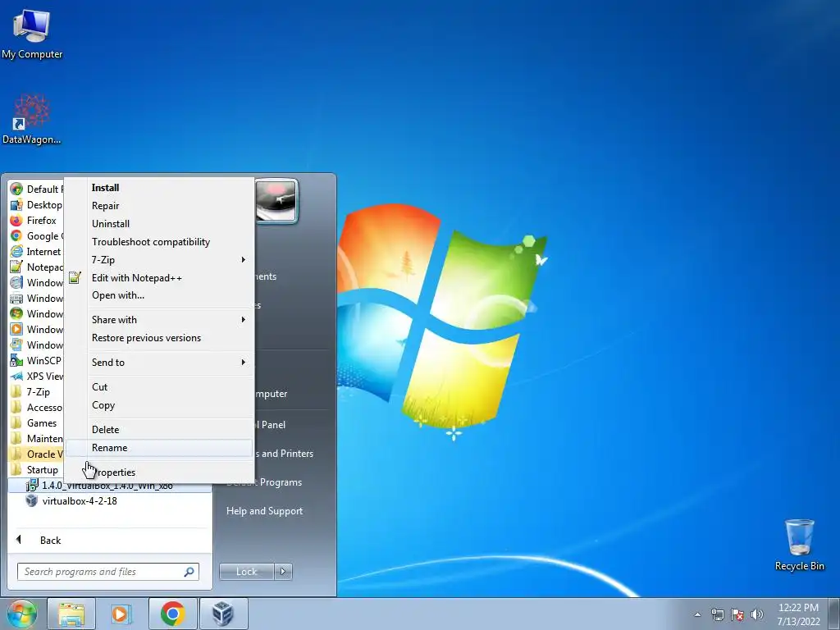Choose Edit with Notepad++

click(159, 278)
